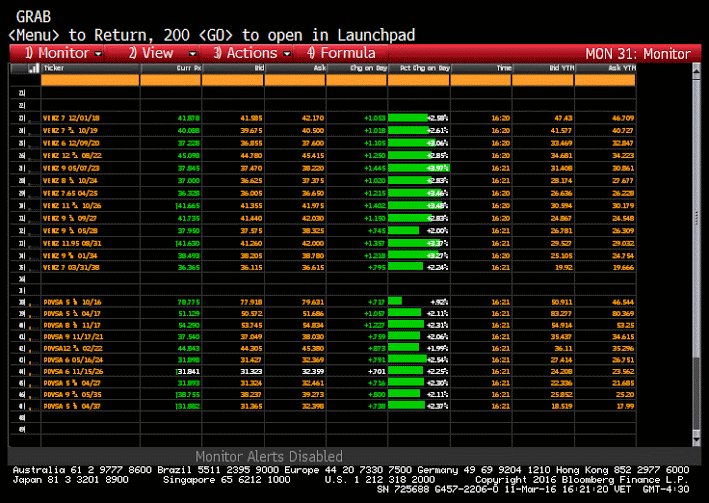
Task: Click the orange input field under Ask
Action: coord(295,80)
